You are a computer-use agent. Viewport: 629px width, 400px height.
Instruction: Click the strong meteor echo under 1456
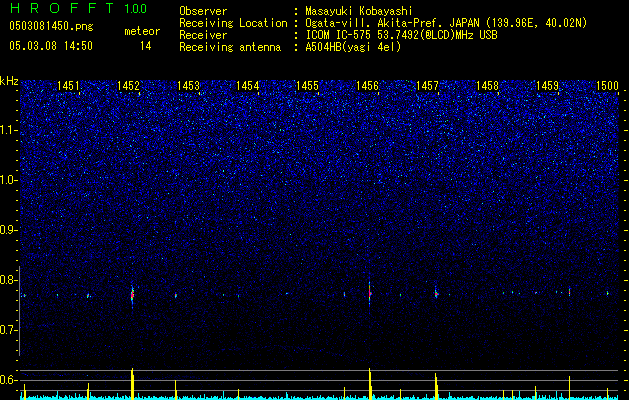[x=370, y=293]
